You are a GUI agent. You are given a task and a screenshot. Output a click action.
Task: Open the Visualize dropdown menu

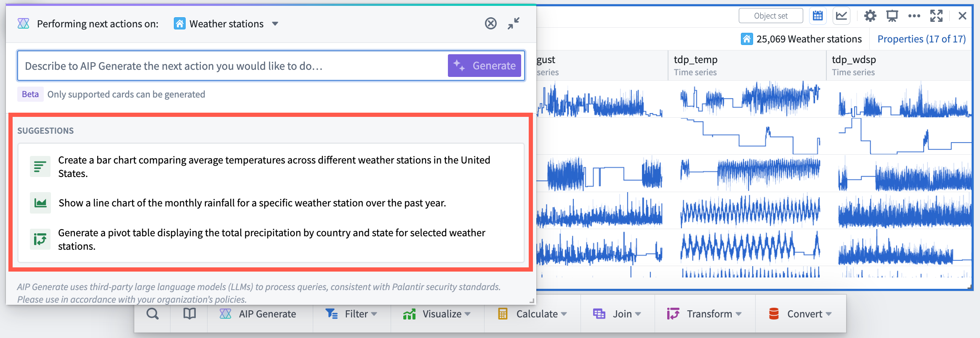coord(437,314)
